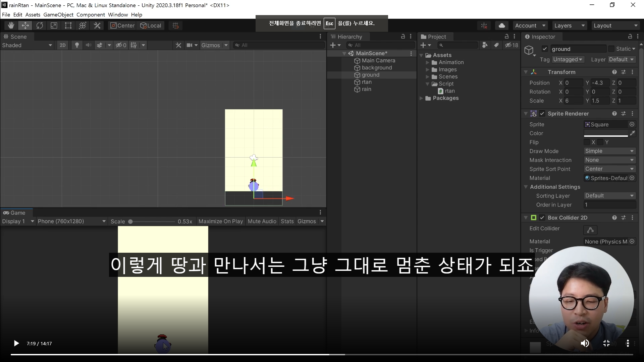Enable Flip Y checkbox
The height and width of the screenshot is (362, 644).
click(x=600, y=142)
